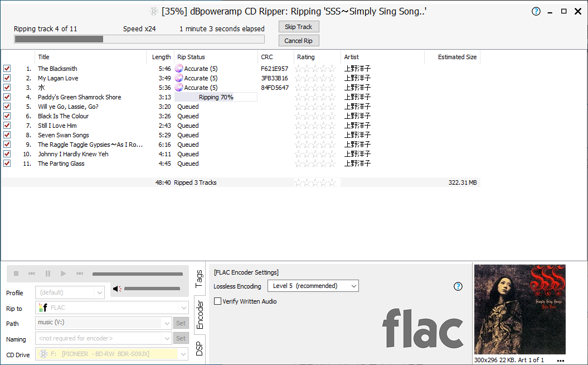The height and width of the screenshot is (365, 588).
Task: Click the Rip Status column header
Action: point(216,57)
